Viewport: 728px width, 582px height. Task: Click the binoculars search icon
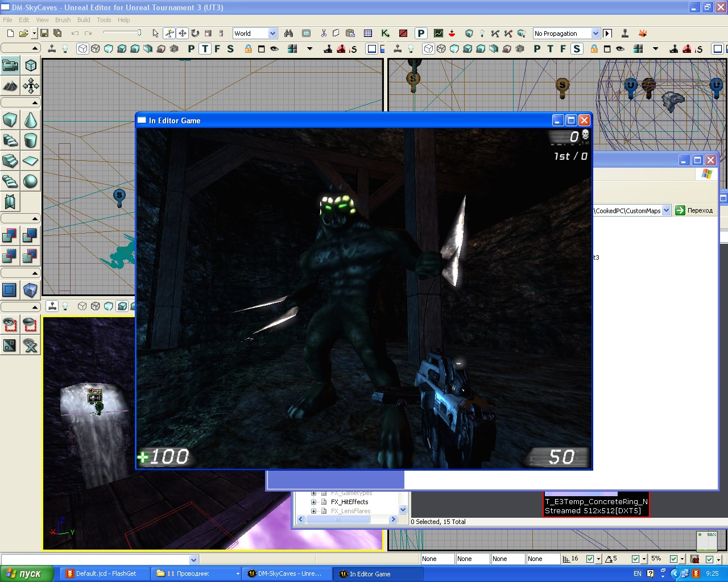[288, 34]
